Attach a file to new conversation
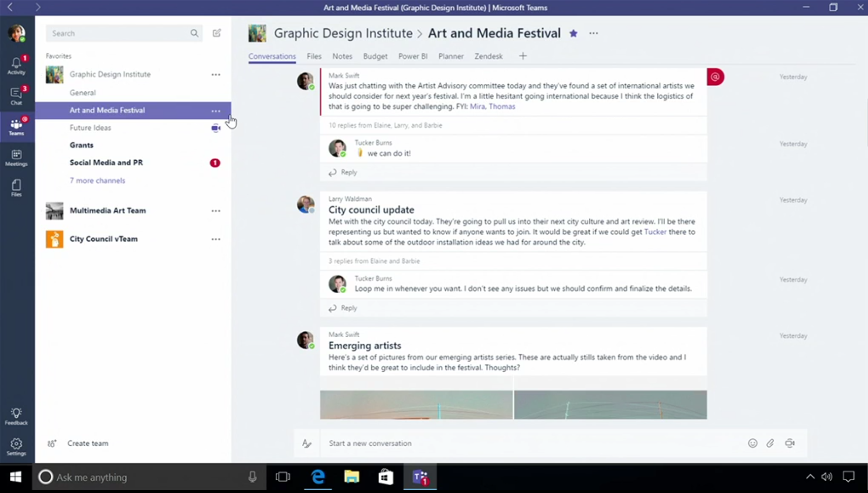868x493 pixels. coord(770,443)
